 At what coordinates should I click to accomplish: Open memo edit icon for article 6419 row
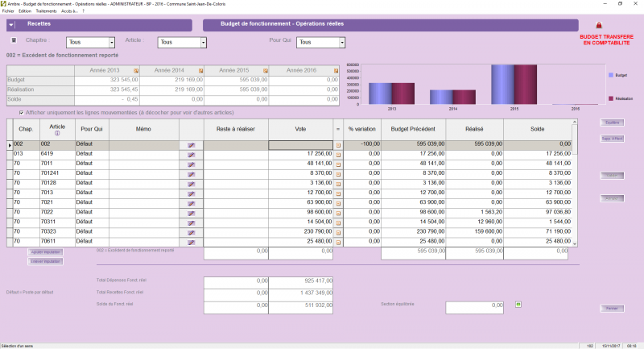pyautogui.click(x=191, y=155)
